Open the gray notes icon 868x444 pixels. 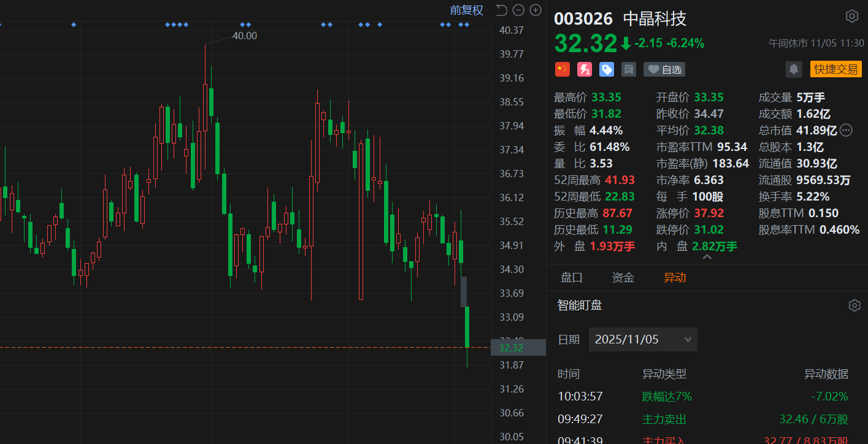629,69
